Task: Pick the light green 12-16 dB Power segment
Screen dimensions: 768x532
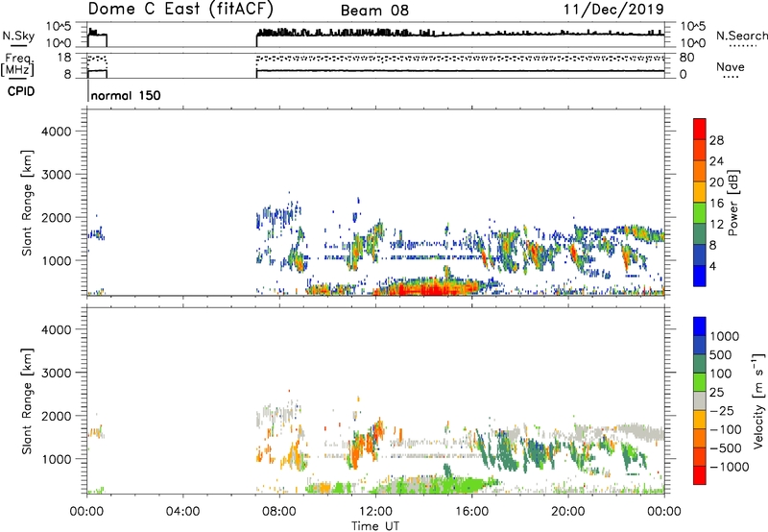Action: (x=700, y=213)
